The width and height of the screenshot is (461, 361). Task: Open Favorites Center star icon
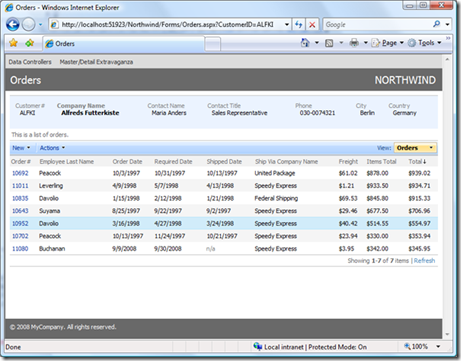(x=13, y=43)
